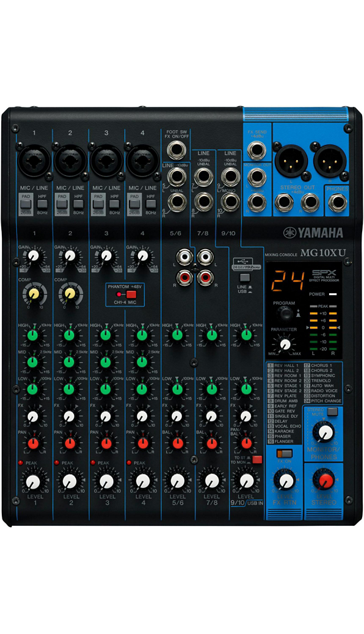The height and width of the screenshot is (634, 364).
Task: Toggle the FX ON button
Action: [x=285, y=453]
